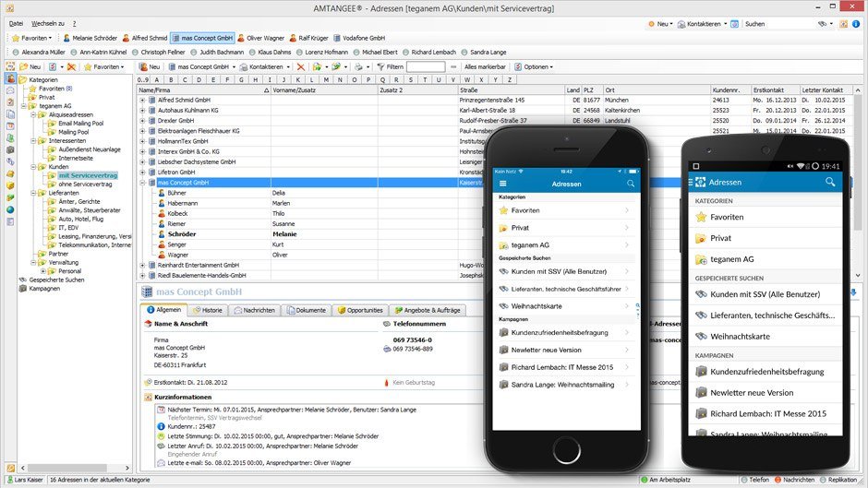Open the Favoriten dropdown in top toolbar
The height and width of the screenshot is (488, 868).
click(32, 38)
